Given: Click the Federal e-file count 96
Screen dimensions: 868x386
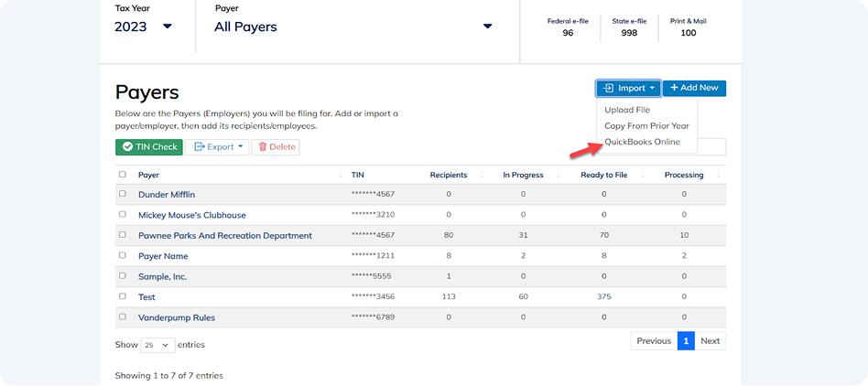Looking at the screenshot, I should pyautogui.click(x=568, y=33).
